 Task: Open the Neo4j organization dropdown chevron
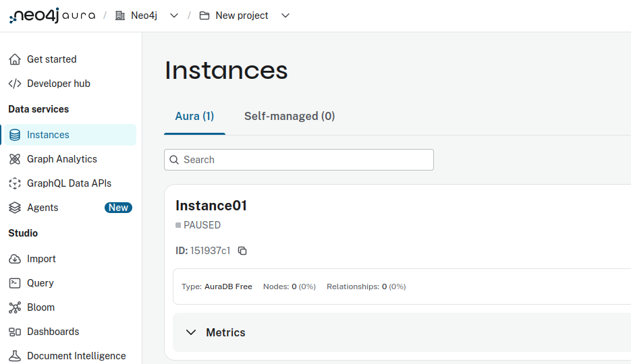pos(174,16)
